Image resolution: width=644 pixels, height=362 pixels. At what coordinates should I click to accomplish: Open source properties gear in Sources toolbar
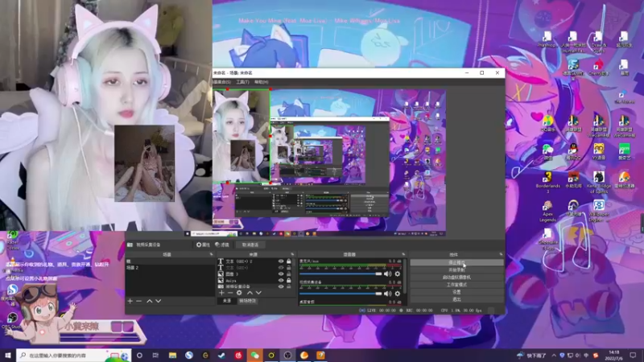pyautogui.click(x=239, y=293)
